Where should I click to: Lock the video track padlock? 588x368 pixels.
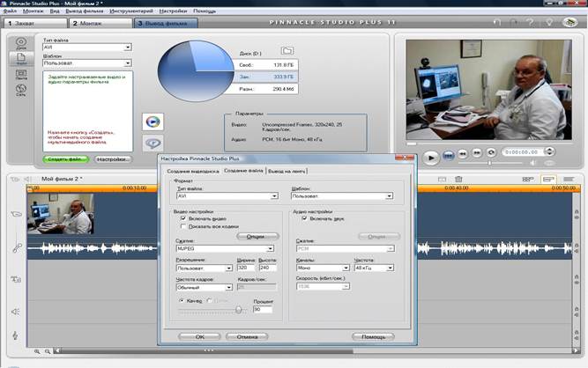point(577,212)
